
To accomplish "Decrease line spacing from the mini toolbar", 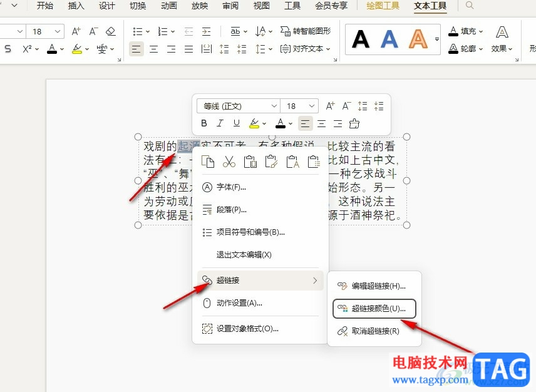I will click(x=379, y=106).
